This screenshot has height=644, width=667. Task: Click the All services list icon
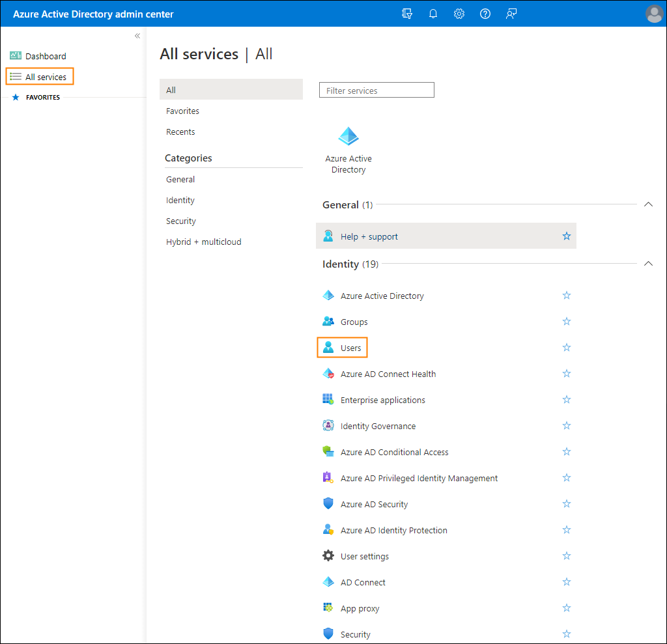coord(16,77)
